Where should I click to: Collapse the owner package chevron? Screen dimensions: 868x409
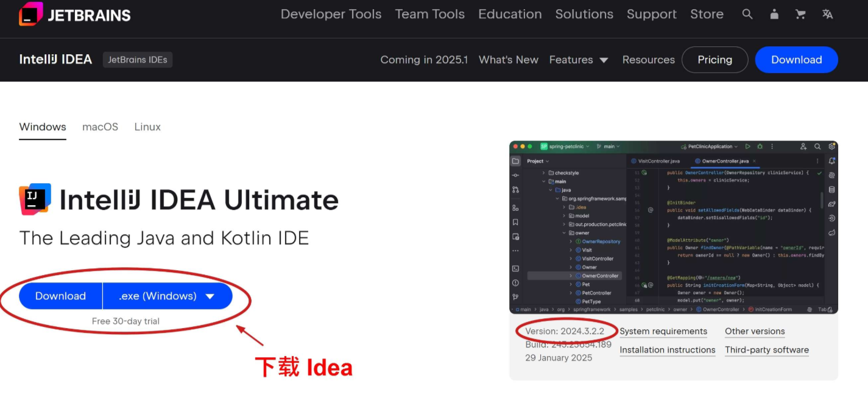point(564,233)
